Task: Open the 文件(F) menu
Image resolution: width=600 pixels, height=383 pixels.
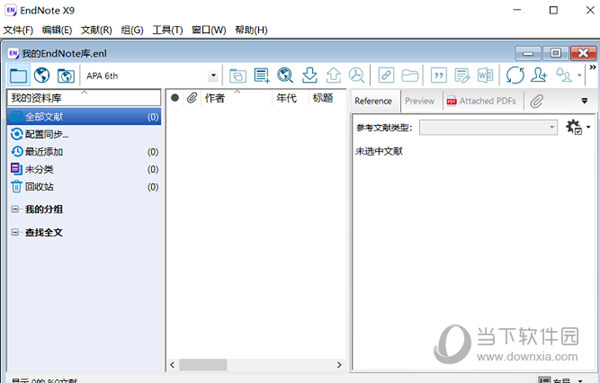Action: tap(18, 30)
